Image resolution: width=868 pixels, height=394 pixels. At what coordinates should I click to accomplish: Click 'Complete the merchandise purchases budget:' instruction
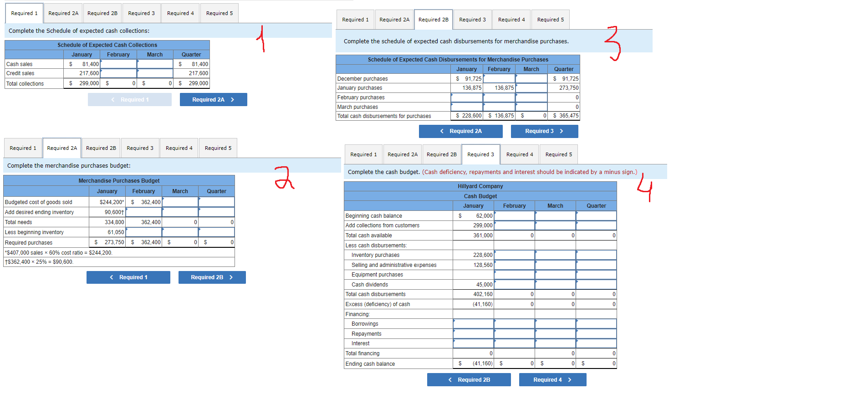pos(69,166)
